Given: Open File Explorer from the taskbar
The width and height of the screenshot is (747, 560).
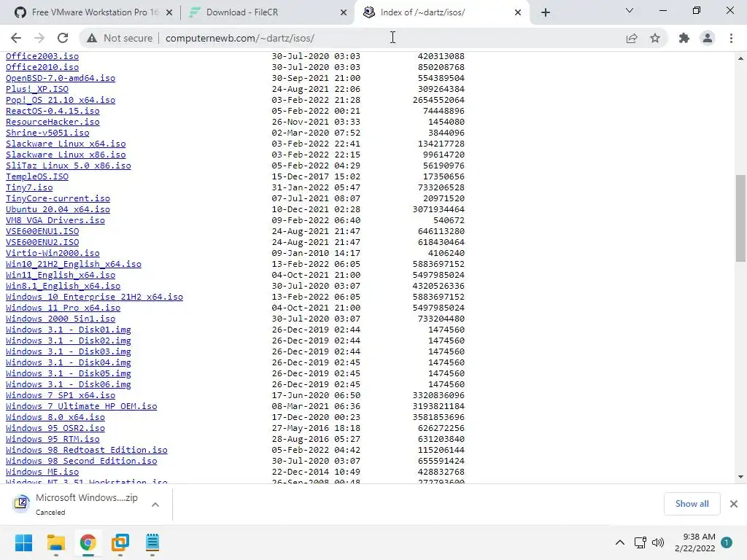Looking at the screenshot, I should 55,542.
